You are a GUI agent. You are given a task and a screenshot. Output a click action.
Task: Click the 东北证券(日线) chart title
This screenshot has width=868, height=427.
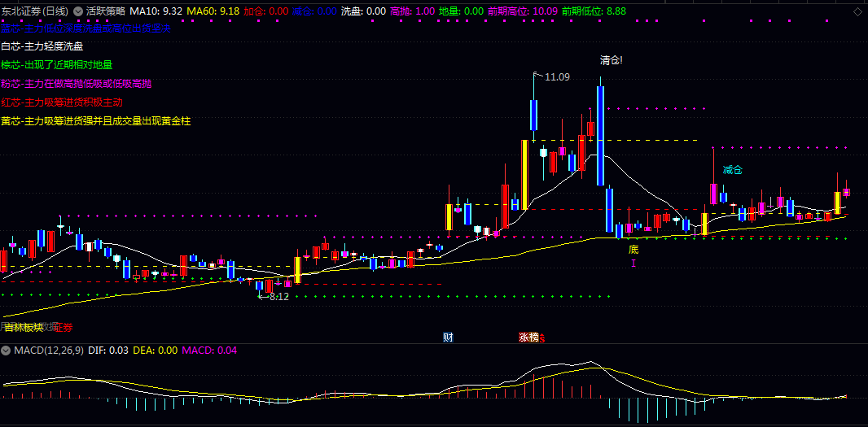[x=34, y=11]
